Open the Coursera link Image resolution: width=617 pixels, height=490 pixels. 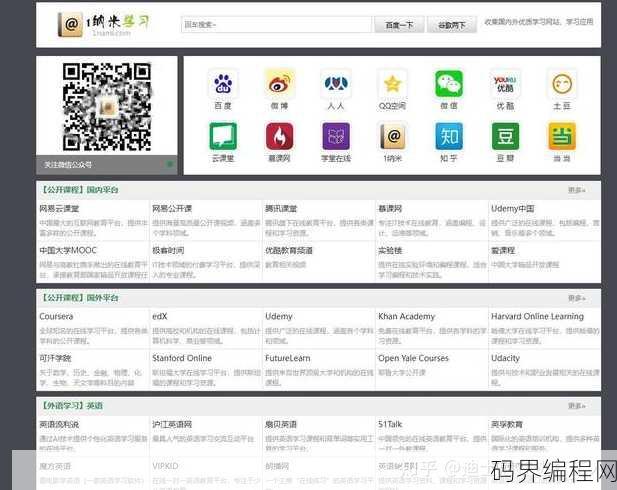[56, 316]
